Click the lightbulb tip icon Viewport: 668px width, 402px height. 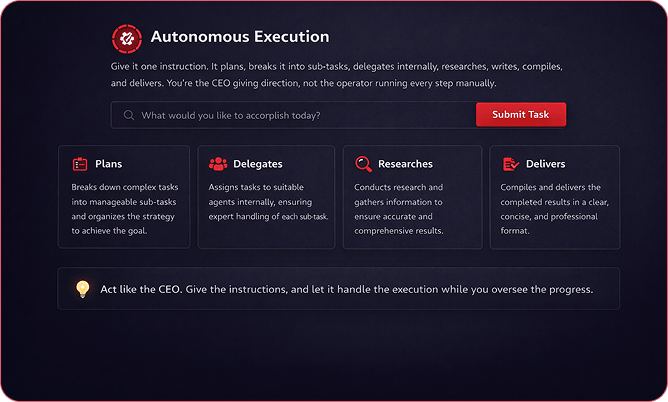(83, 289)
